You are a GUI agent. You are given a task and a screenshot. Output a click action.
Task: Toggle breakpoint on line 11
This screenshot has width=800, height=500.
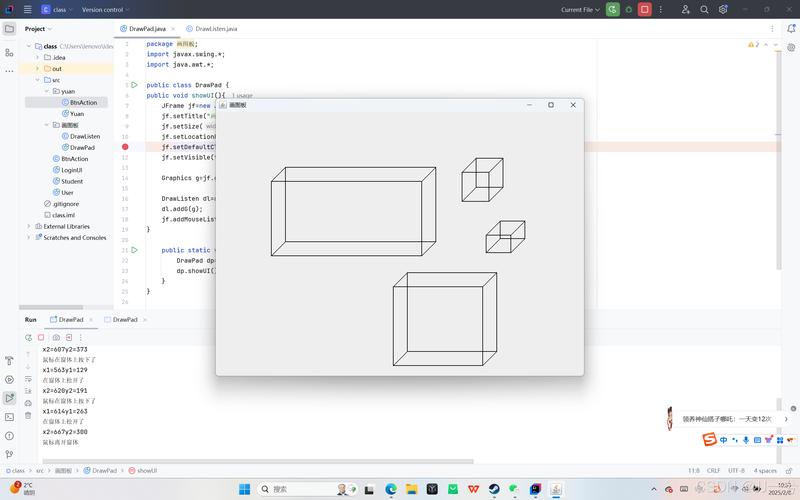pyautogui.click(x=125, y=147)
